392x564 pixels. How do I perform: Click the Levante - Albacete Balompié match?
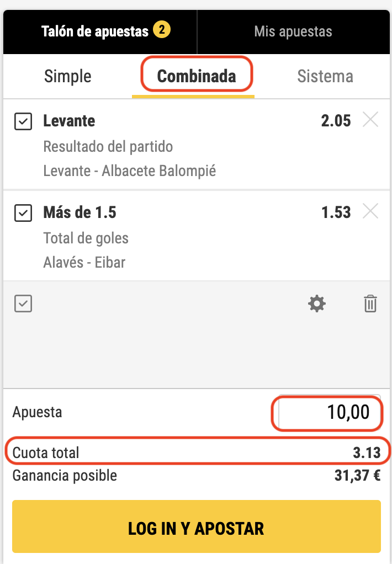(x=130, y=171)
